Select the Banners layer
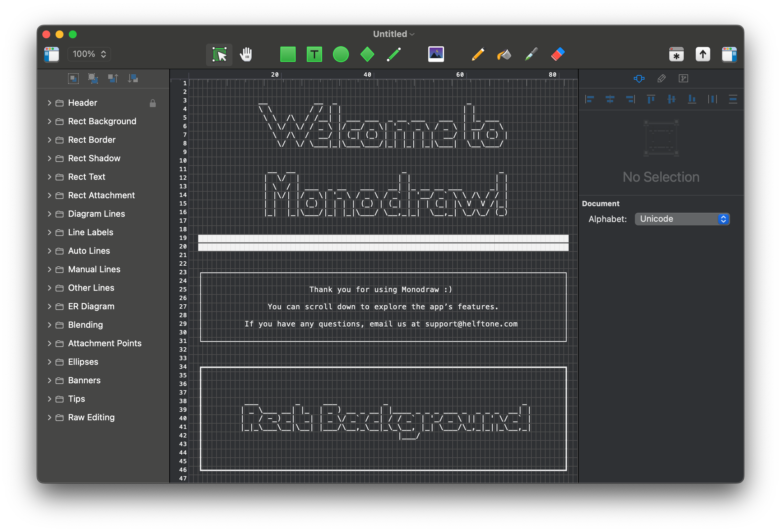Screen dimensions: 781x532 click(x=103, y=380)
